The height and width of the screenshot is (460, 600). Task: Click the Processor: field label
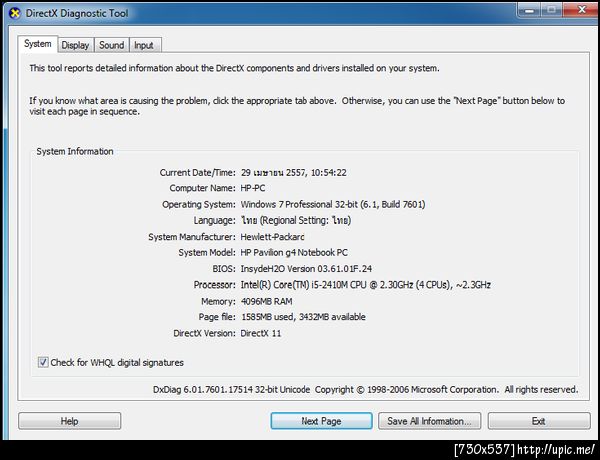click(x=214, y=285)
